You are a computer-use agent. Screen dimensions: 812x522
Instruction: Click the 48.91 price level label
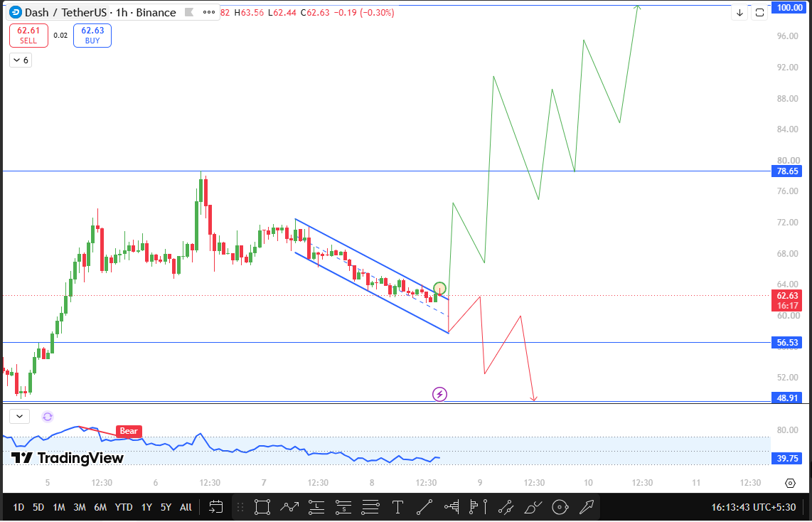pyautogui.click(x=786, y=398)
